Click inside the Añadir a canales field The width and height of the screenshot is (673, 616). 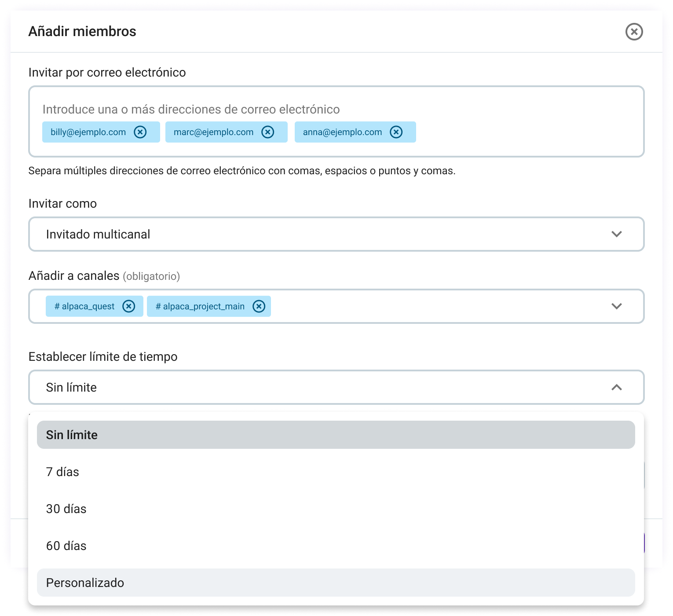tap(396, 306)
